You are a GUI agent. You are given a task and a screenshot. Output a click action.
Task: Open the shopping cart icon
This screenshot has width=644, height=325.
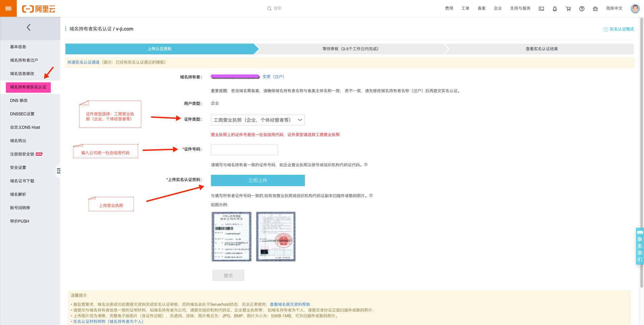(568, 9)
